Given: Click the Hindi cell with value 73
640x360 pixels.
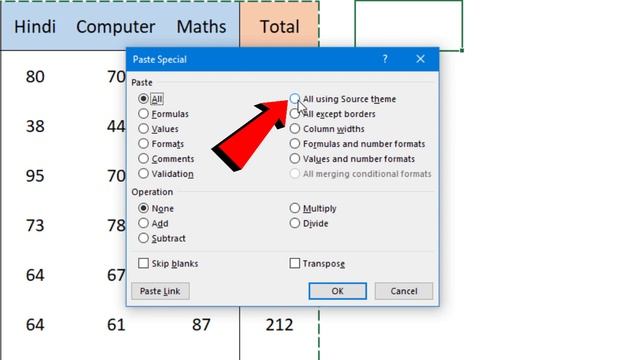Looking at the screenshot, I should click(x=35, y=226).
